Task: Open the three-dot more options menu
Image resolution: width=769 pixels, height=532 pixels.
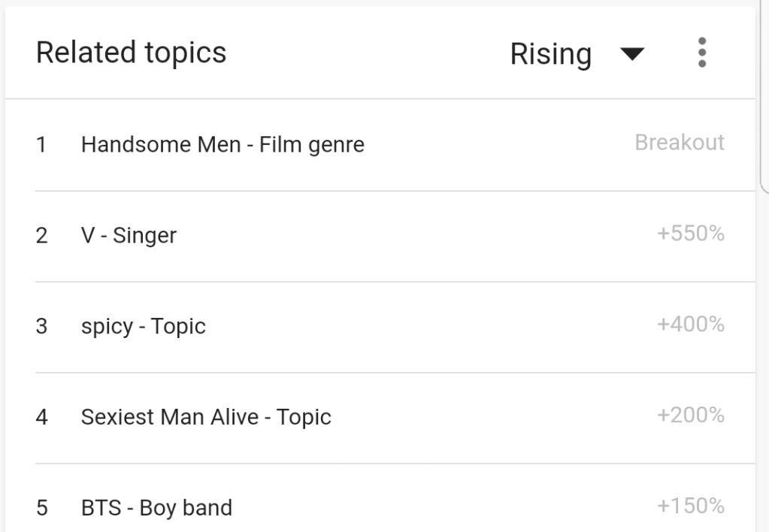Action: click(x=702, y=53)
